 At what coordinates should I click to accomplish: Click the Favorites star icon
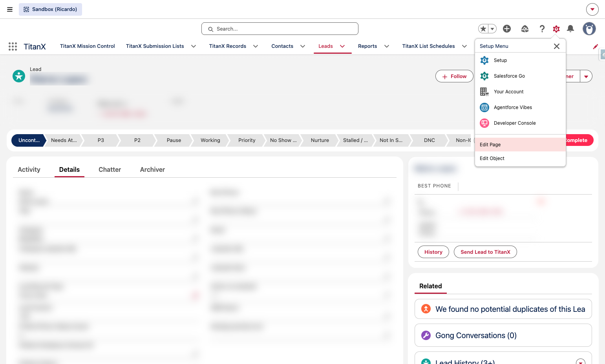483,29
